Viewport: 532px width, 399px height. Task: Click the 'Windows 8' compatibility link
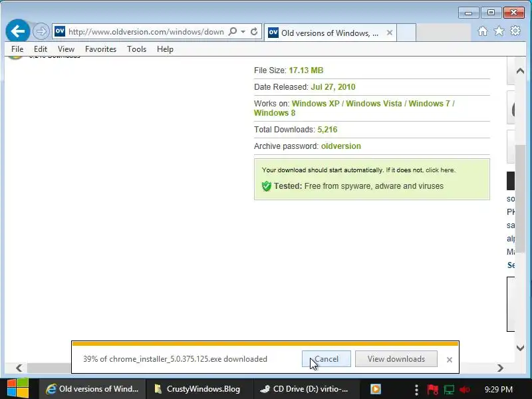point(275,113)
